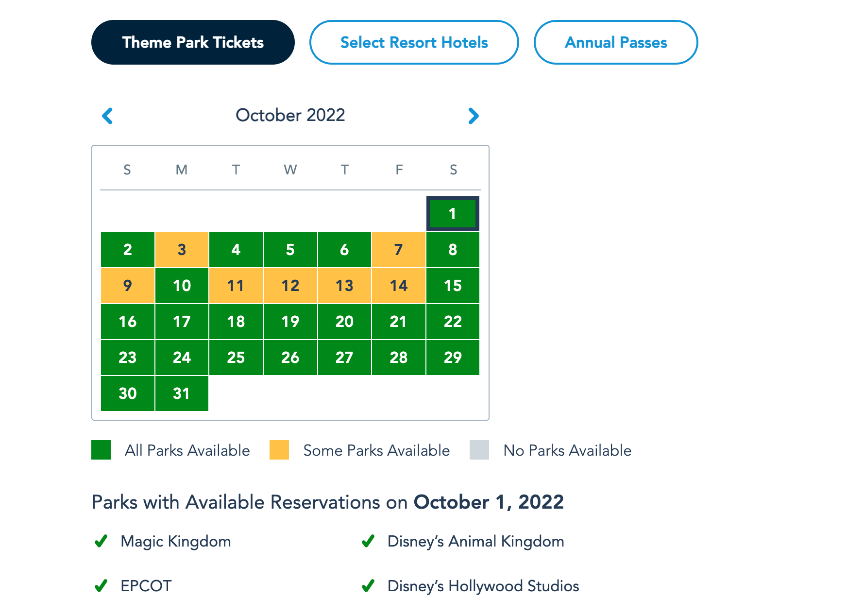The width and height of the screenshot is (847, 616).
Task: Click the checkmark beside Magic Kingdom
Action: point(101,541)
